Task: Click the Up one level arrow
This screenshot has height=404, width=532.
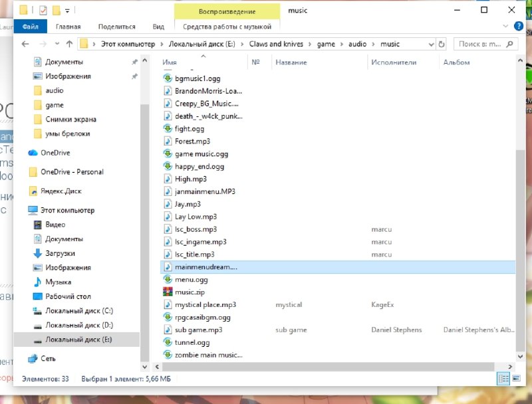Action: point(70,44)
